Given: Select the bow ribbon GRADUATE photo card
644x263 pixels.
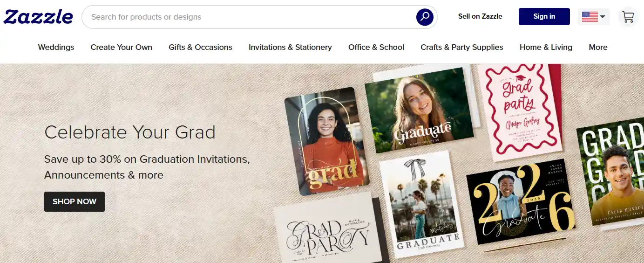Looking at the screenshot, I should click(422, 204).
